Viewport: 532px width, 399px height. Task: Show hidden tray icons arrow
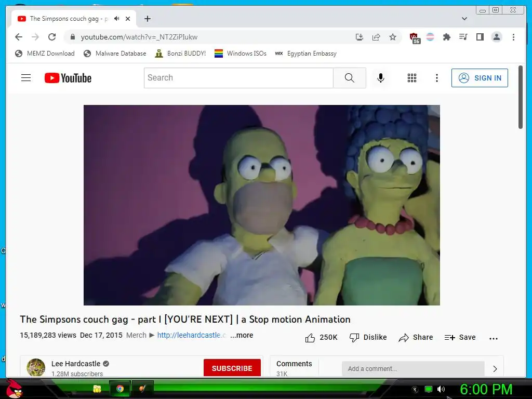(415, 390)
